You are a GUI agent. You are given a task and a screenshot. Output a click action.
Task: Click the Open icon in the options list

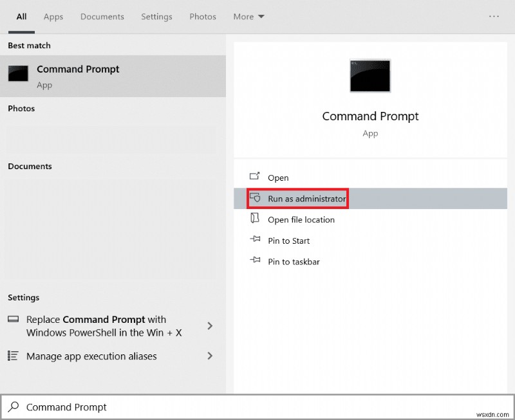(255, 177)
